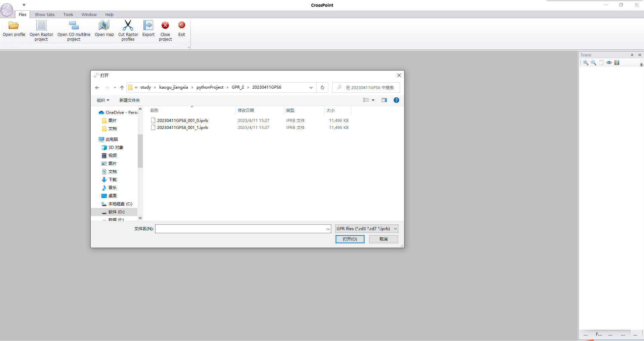Expand the address path history dropdown

tap(311, 88)
